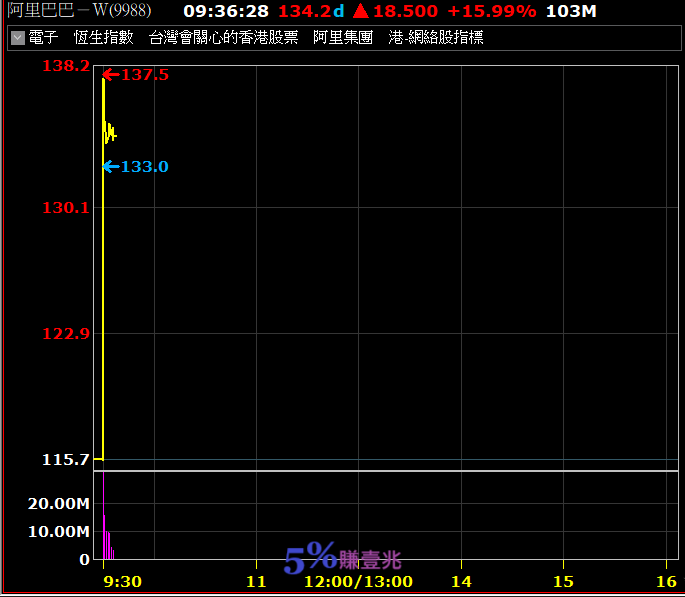
Task: Click the 12:00/13:00 time axis label
Action: (x=358, y=582)
